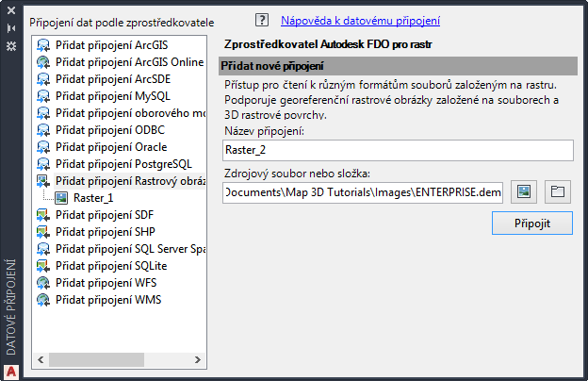
Task: Click the DATOVÉ PŘIPOJENÍ palette title
Action: 11,307
